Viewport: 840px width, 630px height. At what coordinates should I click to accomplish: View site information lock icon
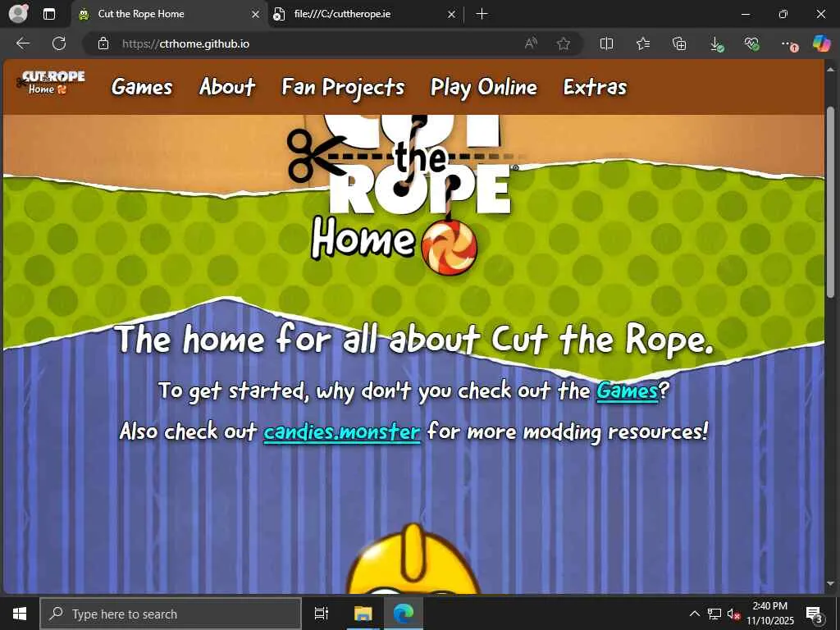[103, 43]
